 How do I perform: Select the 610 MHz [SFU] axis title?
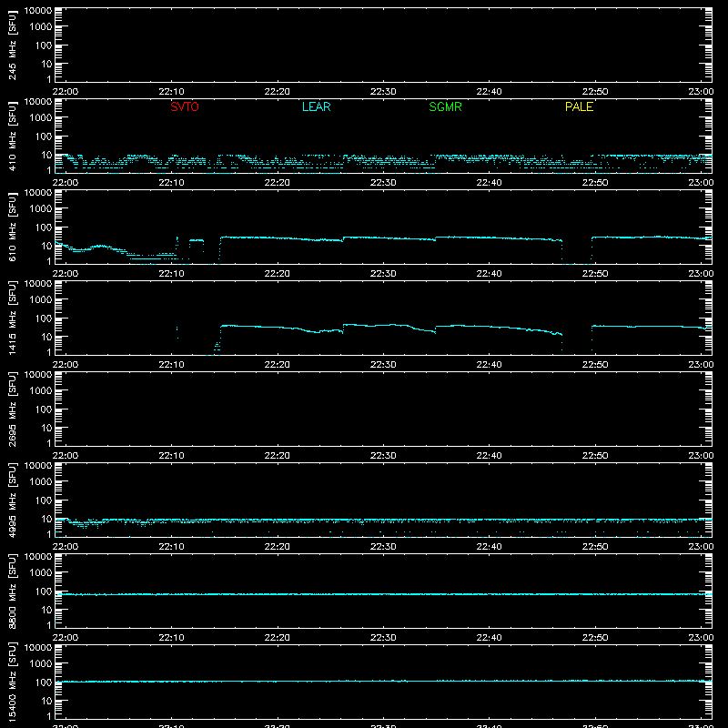(12, 227)
